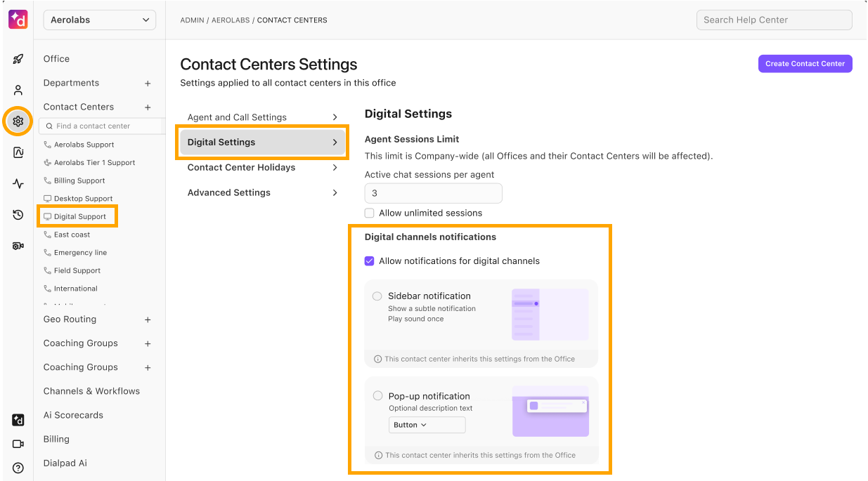Open the admin settings gear icon
Image resolution: width=868 pixels, height=481 pixels.
click(x=18, y=121)
